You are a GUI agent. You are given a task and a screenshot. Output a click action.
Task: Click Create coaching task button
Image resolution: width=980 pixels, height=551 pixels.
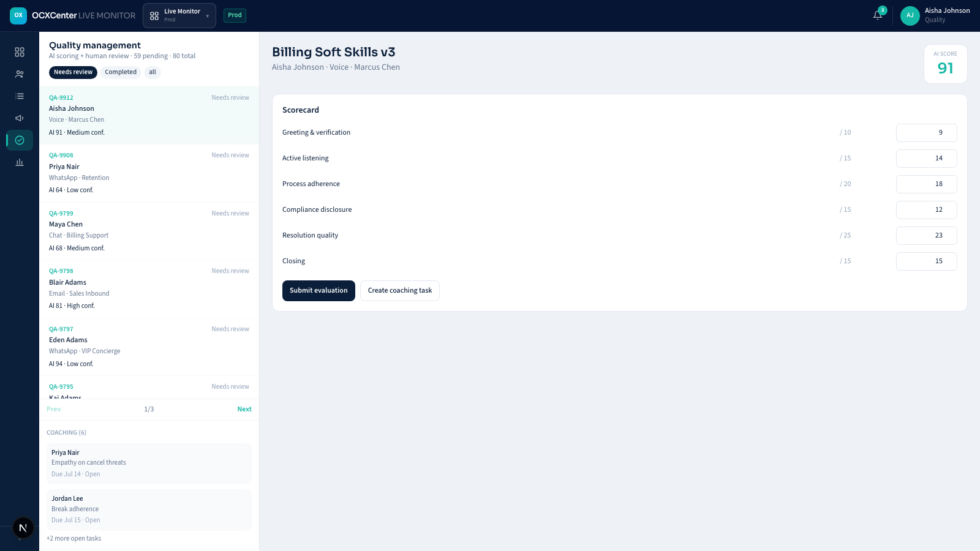(400, 291)
